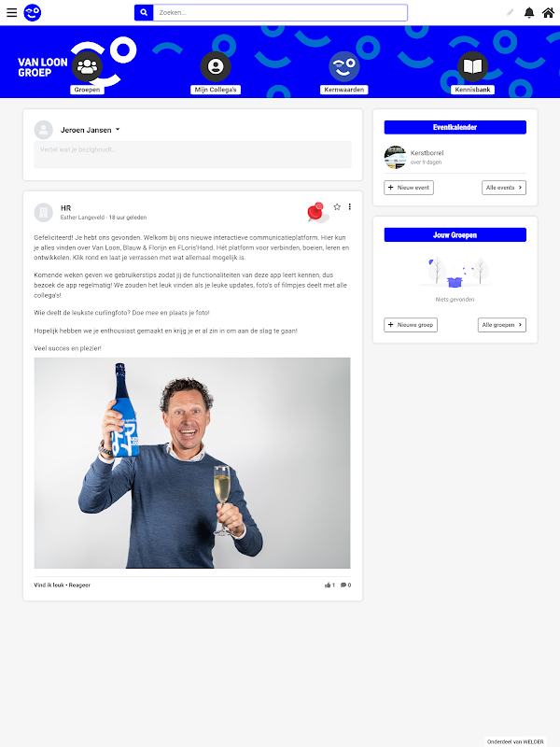This screenshot has height=747, width=560.
Task: Open the Kennisbank book icon
Action: click(x=473, y=66)
